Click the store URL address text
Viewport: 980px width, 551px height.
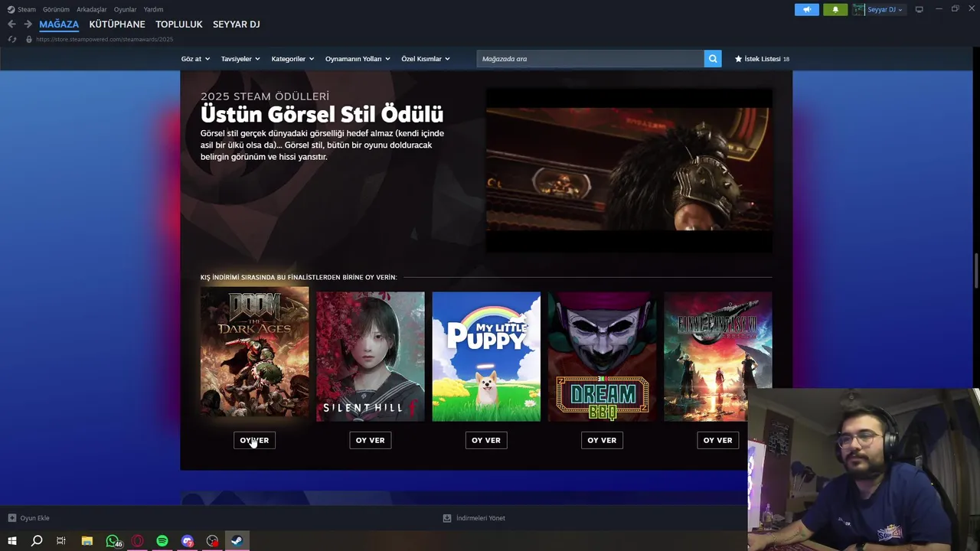[x=104, y=39]
